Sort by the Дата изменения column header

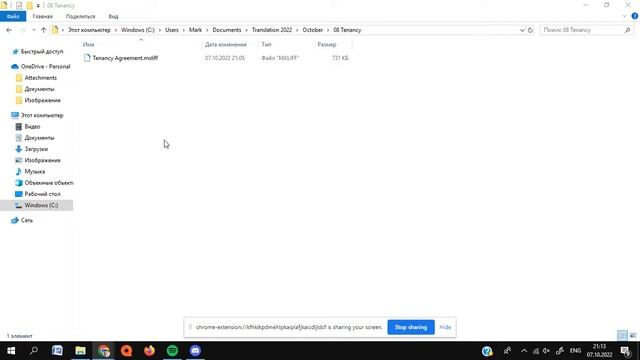coord(230,44)
